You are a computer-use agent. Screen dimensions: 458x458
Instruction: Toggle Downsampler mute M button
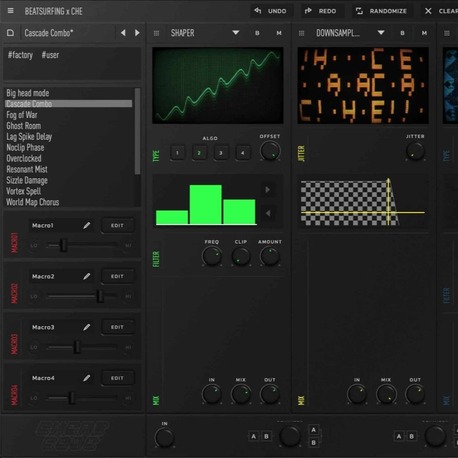(x=424, y=33)
